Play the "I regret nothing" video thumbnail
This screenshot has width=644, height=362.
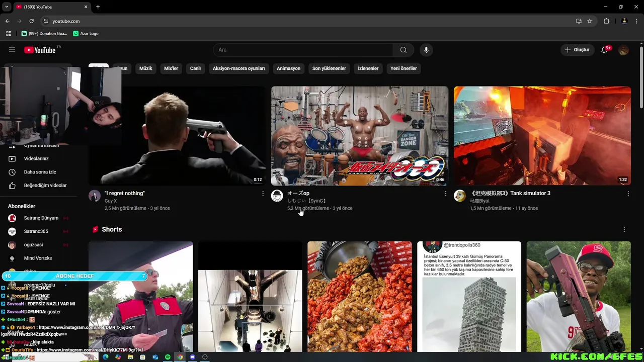[177, 136]
